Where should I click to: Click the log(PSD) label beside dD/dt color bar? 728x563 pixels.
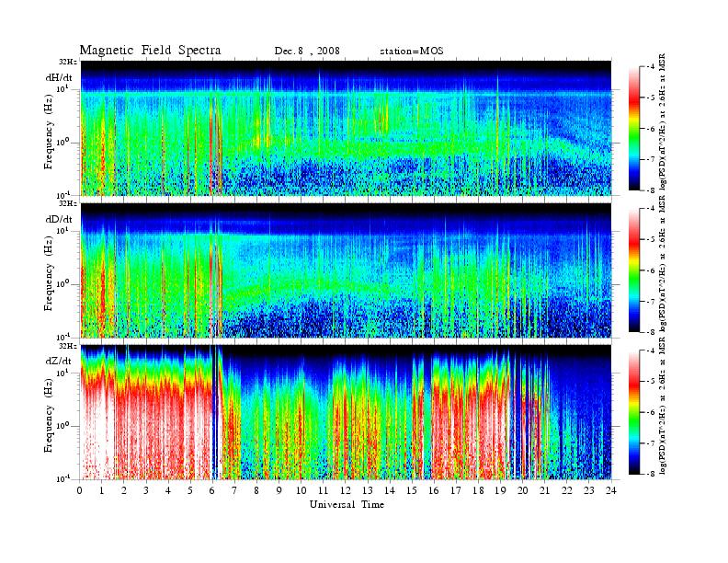click(x=663, y=265)
